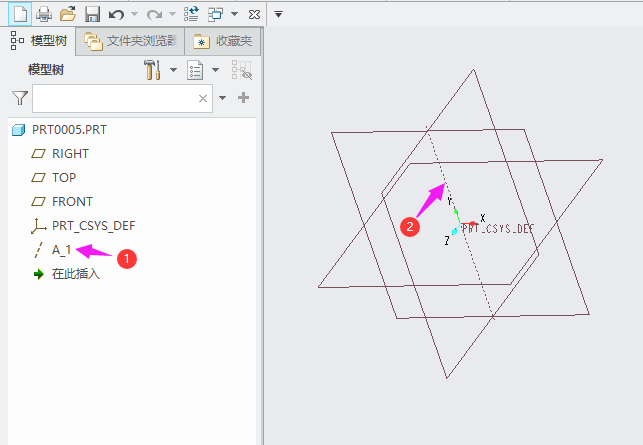The width and height of the screenshot is (643, 445).
Task: Clear the search field with X
Action: pos(203,98)
